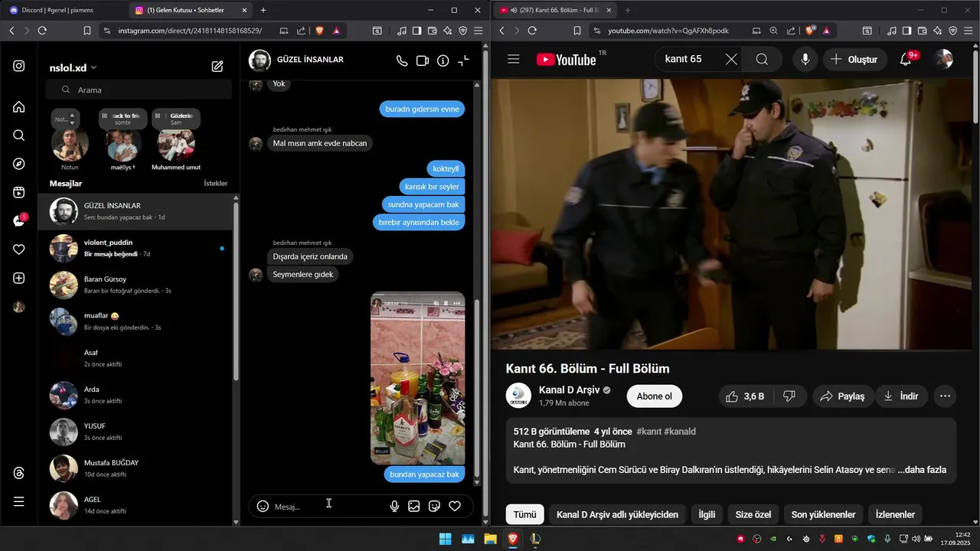The image size is (980, 551).
Task: Search YouTube by voice microphone
Action: click(805, 59)
